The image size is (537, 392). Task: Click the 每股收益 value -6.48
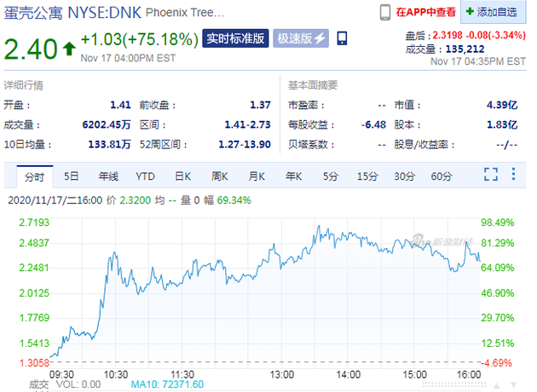tap(373, 124)
